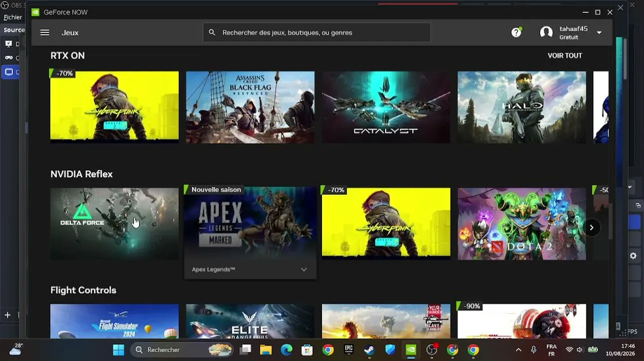644x361 pixels.
Task: Open the Elite Dangerous tile
Action: [250, 321]
